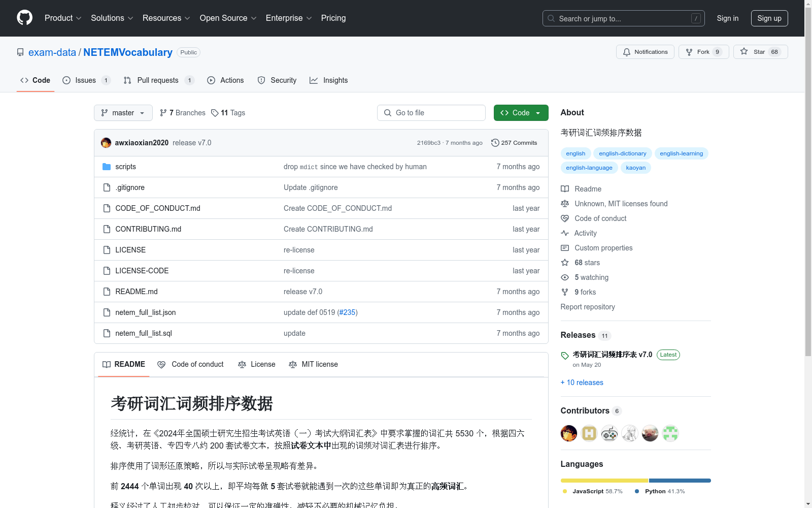Open the CONTRIBUTING.md file
Screen dimensions: 812x508
tap(148, 229)
